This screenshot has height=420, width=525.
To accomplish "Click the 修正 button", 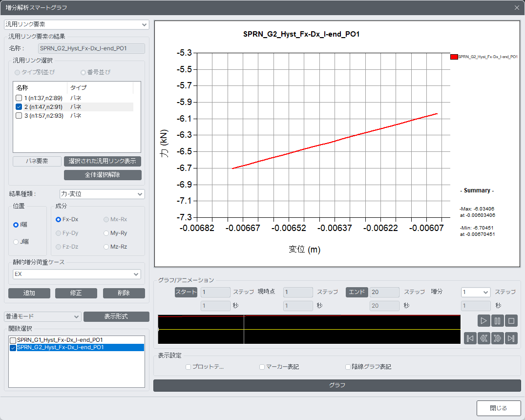I will coord(76,293).
